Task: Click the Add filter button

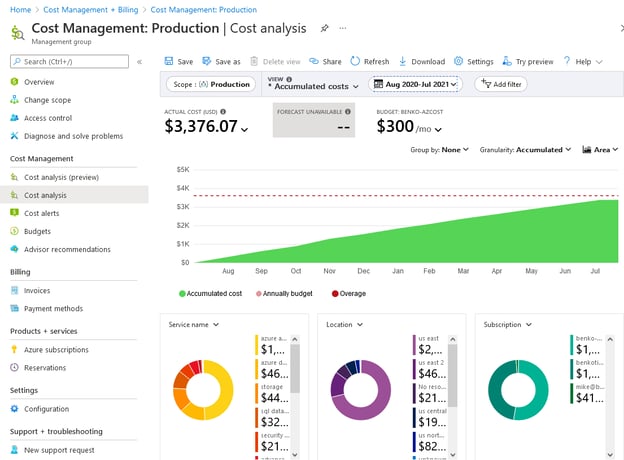Action: pos(499,85)
